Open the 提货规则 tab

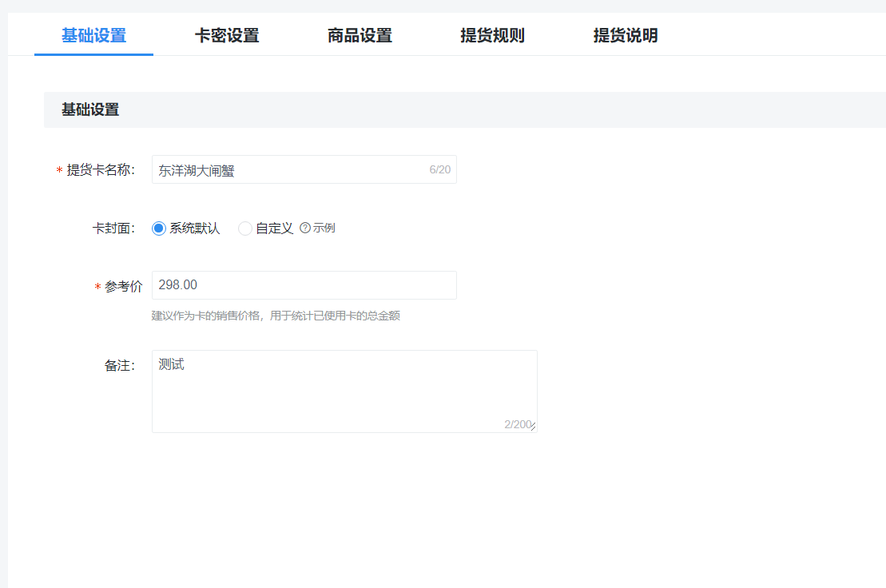click(492, 35)
